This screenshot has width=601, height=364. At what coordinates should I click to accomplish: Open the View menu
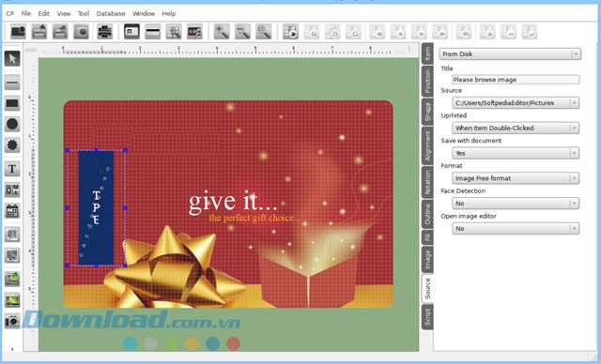tap(64, 13)
